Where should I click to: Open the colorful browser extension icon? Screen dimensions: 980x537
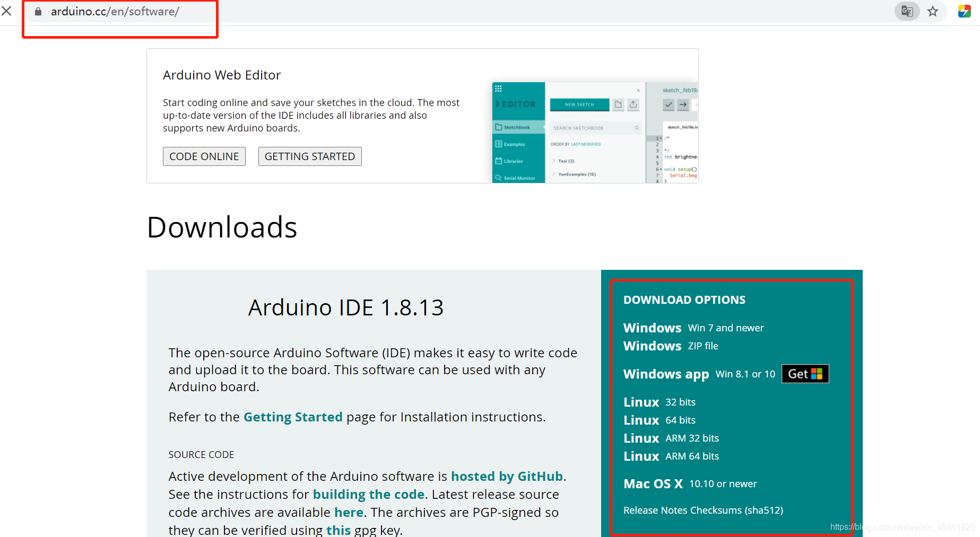(x=965, y=11)
